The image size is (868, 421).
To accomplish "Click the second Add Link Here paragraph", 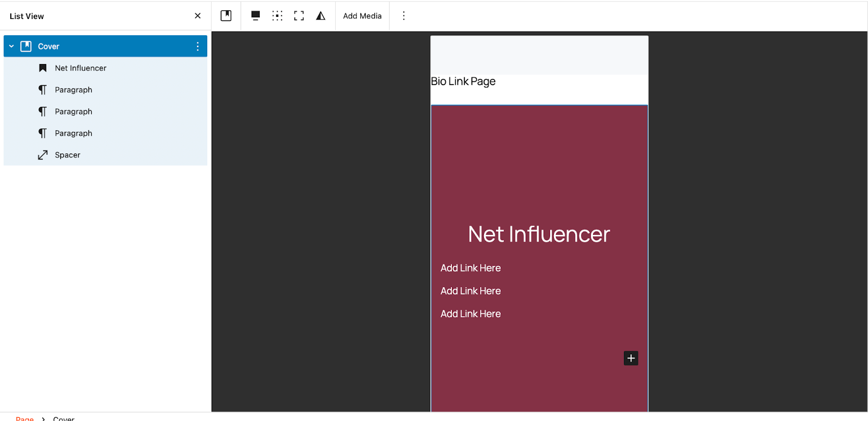I will coord(470,291).
